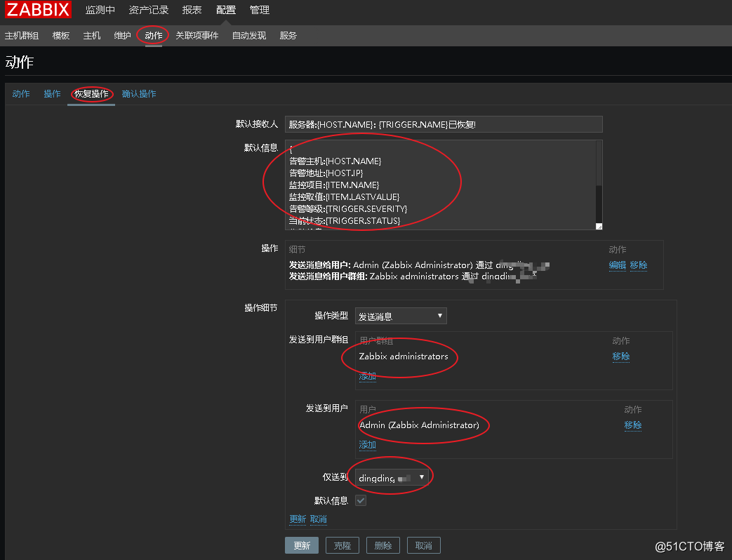The width and height of the screenshot is (732, 560).
Task: Go to 主机 submenu
Action: pyautogui.click(x=91, y=36)
